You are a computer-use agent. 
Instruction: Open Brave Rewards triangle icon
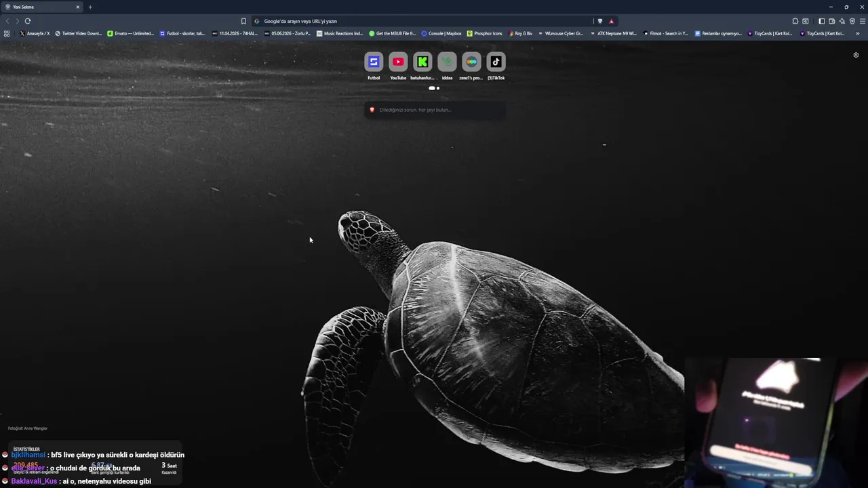coord(611,21)
